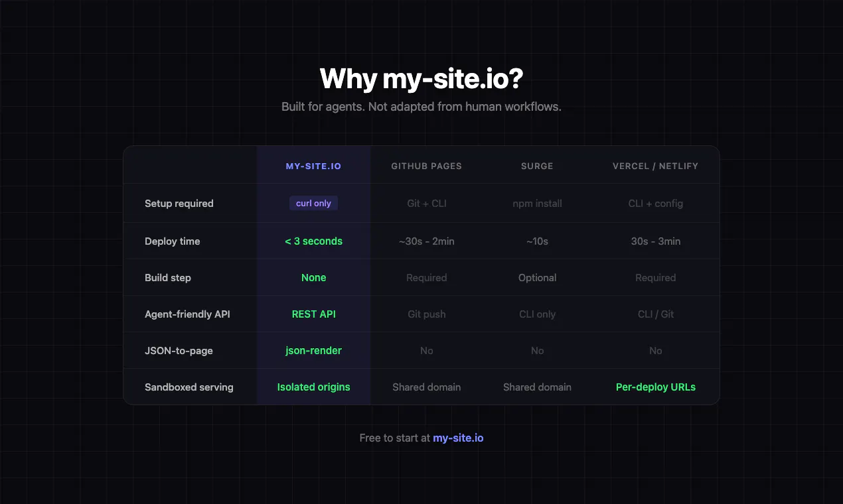
Task: Select the green 'None' cell
Action: (x=313, y=278)
